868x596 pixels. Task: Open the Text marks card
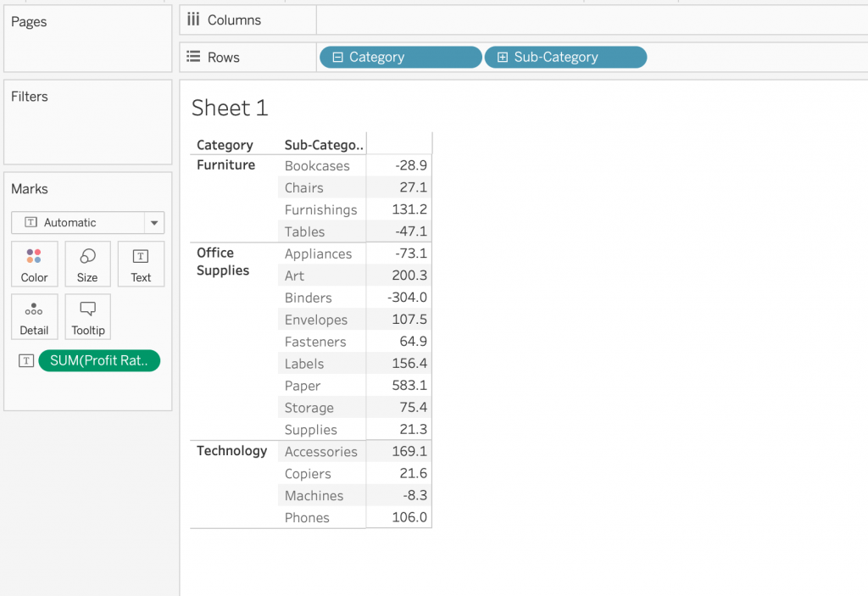coord(141,265)
